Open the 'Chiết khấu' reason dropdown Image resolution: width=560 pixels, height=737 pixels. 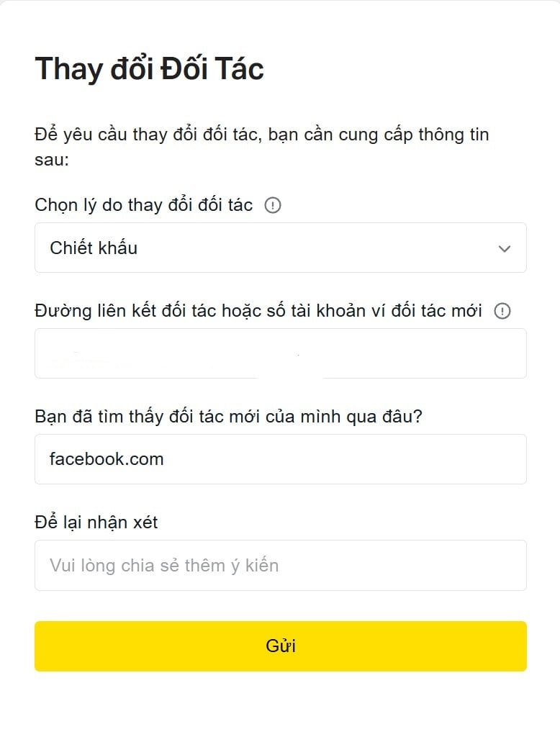pyautogui.click(x=280, y=248)
